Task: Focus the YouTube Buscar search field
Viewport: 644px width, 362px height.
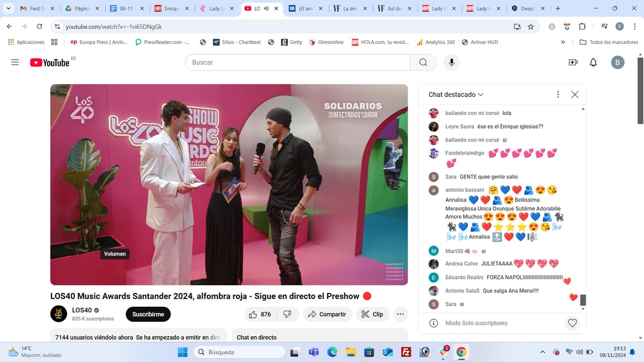Action: pyautogui.click(x=297, y=62)
